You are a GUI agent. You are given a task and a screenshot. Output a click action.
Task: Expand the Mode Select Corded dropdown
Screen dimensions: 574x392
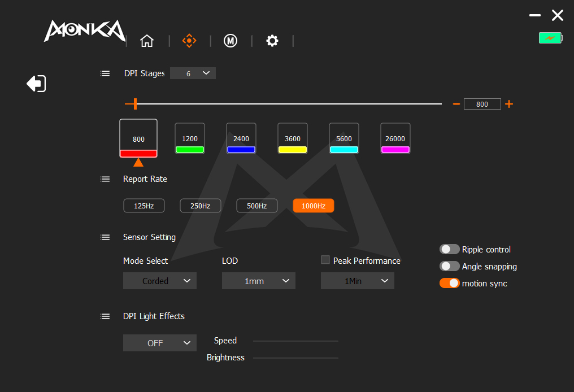[x=160, y=281]
